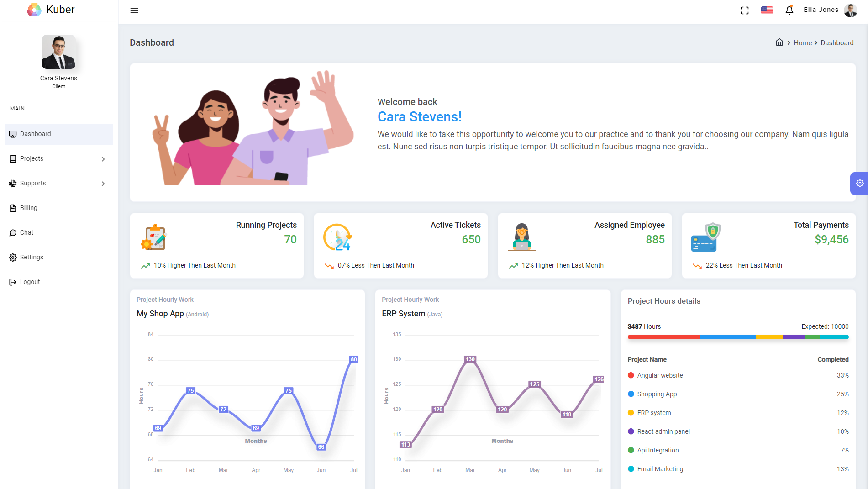This screenshot has width=868, height=489.
Task: Click Ella Jones avatar in header
Action: 850,10
